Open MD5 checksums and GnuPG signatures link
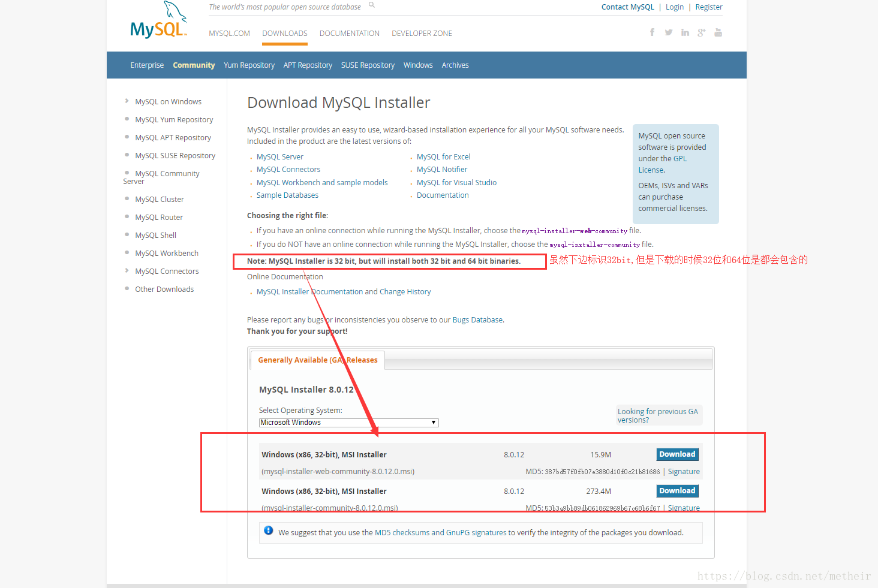Viewport: 878px width, 588px height. point(441,533)
